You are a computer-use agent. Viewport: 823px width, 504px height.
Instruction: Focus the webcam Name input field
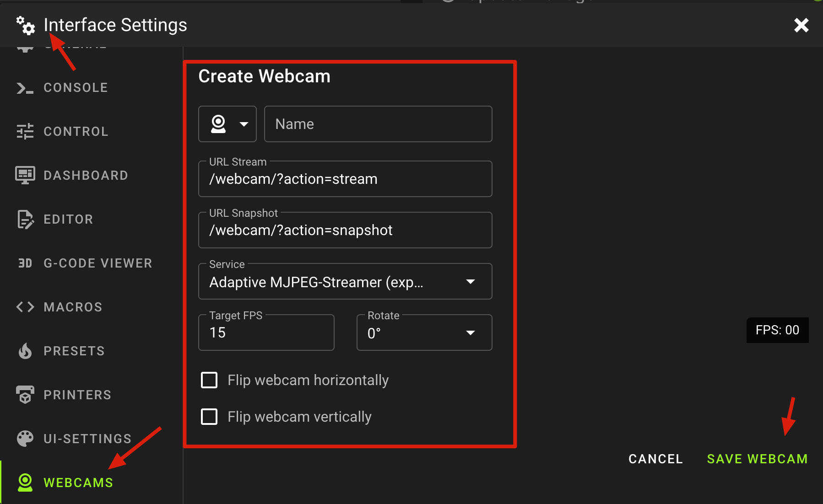pos(378,124)
